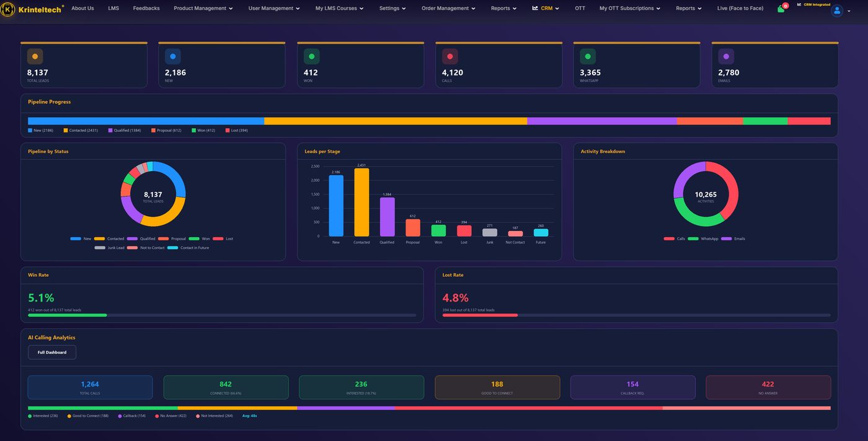Toggle Qualified series in Pipeline by Status legend

coord(141,238)
